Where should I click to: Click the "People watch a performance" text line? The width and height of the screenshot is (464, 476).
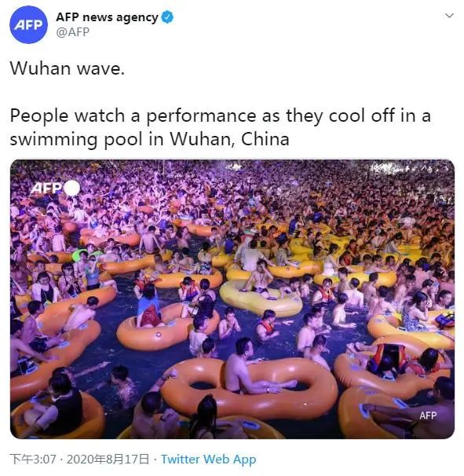221,116
